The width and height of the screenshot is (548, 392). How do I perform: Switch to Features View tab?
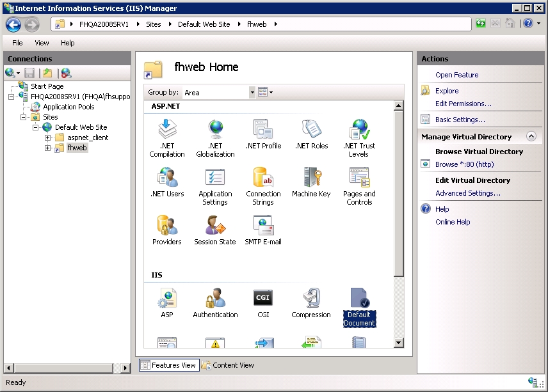(169, 365)
